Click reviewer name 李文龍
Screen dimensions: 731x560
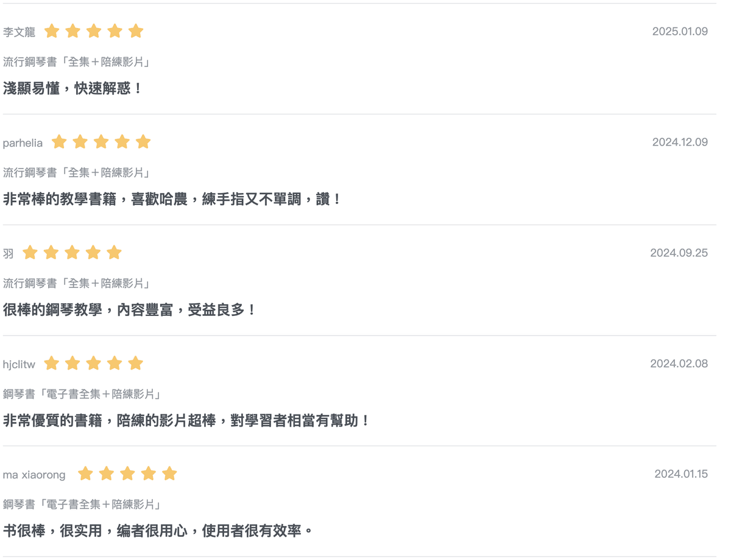tap(19, 32)
